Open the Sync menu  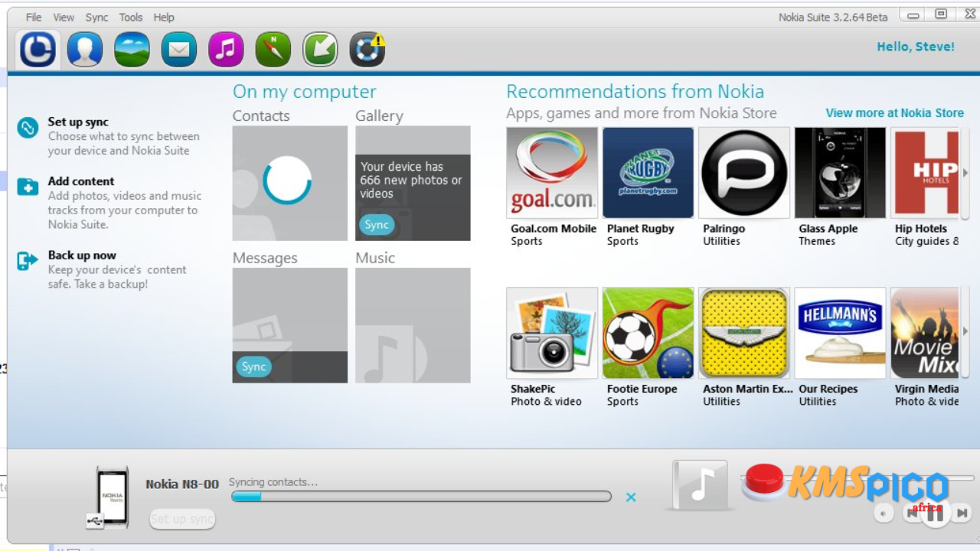[96, 17]
